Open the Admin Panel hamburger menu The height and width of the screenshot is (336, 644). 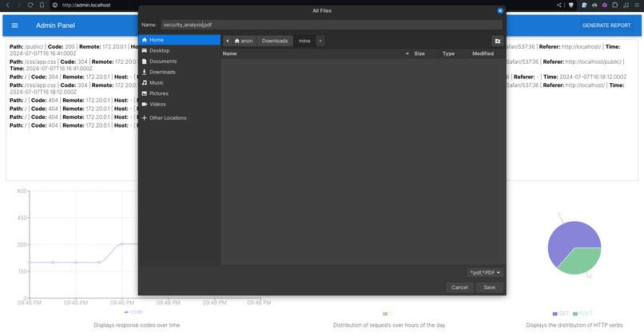(x=15, y=26)
